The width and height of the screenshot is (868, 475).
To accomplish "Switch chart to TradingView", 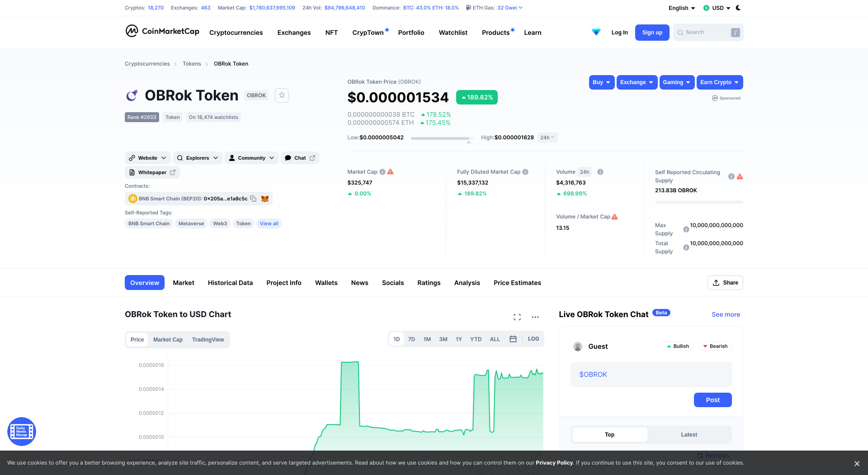I will [x=208, y=340].
